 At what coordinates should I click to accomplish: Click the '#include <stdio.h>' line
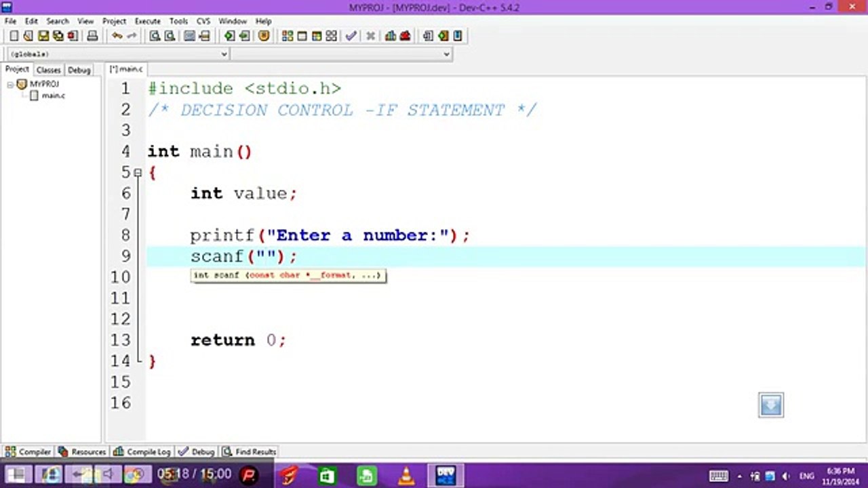coord(244,89)
